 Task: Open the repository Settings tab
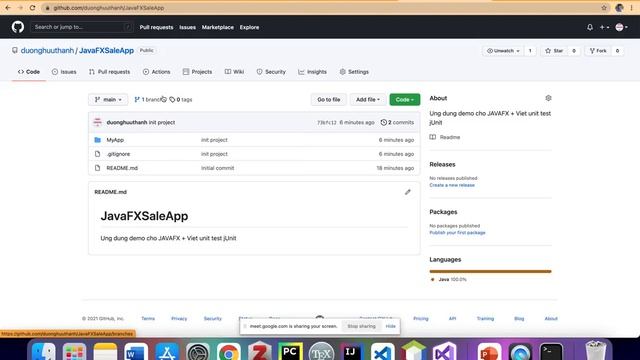point(354,72)
